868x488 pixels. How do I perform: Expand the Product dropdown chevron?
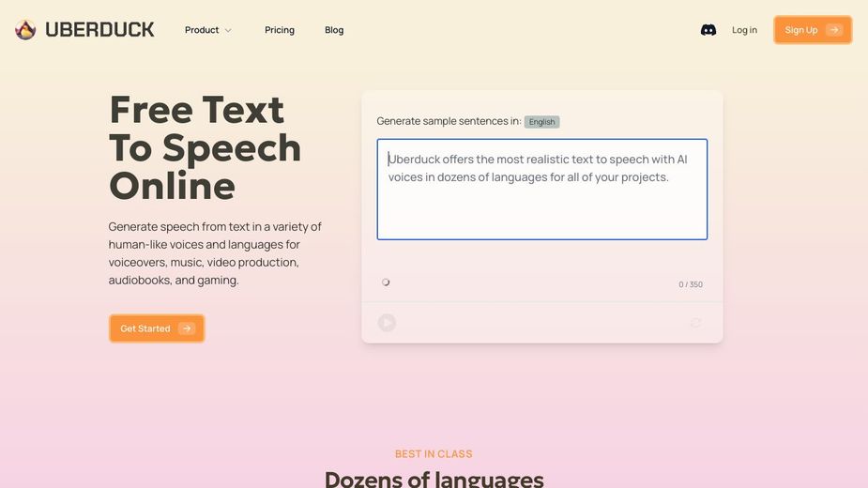228,30
